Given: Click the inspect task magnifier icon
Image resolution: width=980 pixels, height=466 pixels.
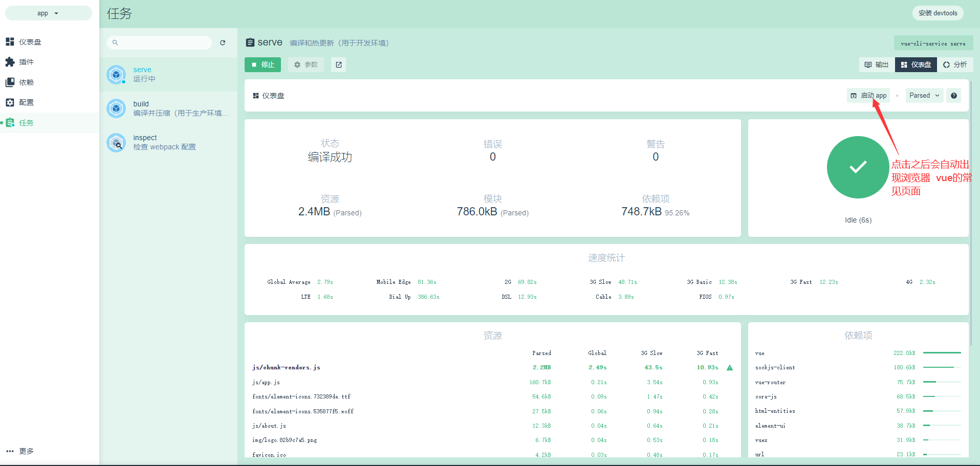Looking at the screenshot, I should coord(116,143).
